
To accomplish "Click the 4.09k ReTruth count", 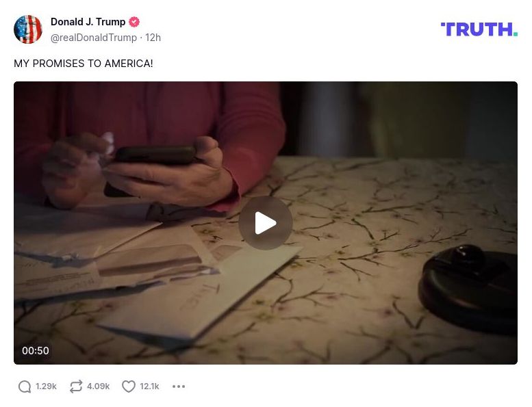I will coord(99,386).
